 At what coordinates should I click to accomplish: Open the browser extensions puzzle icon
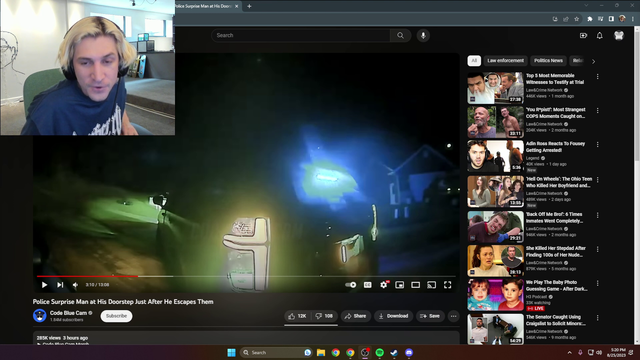590,19
